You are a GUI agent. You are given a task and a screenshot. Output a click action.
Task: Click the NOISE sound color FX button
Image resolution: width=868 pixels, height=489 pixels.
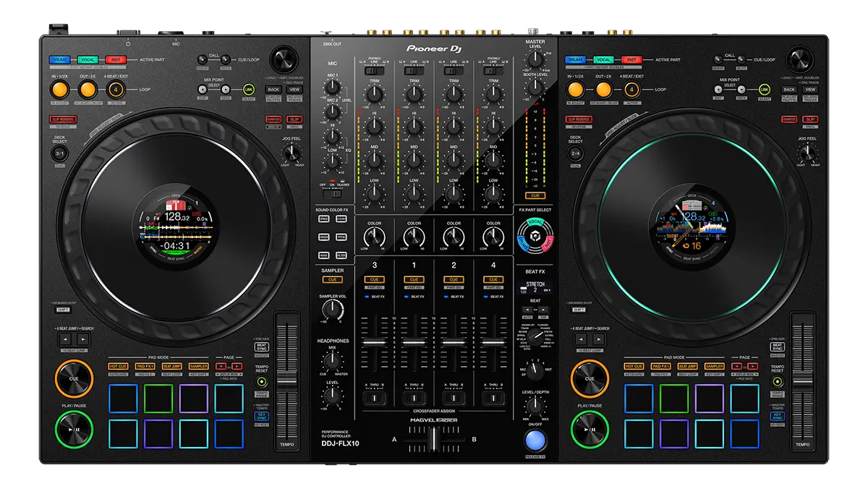pos(323,255)
